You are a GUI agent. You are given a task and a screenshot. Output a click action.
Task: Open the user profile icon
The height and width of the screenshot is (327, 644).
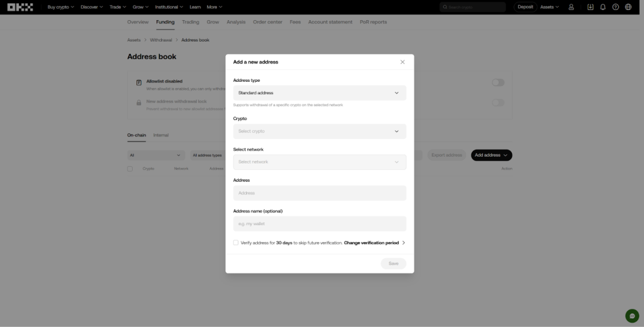point(571,7)
